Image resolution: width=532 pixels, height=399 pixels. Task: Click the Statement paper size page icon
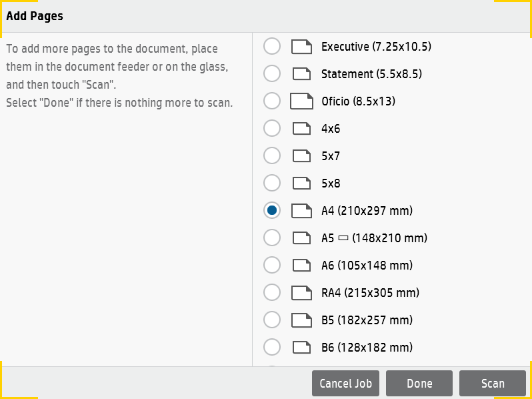(x=301, y=74)
